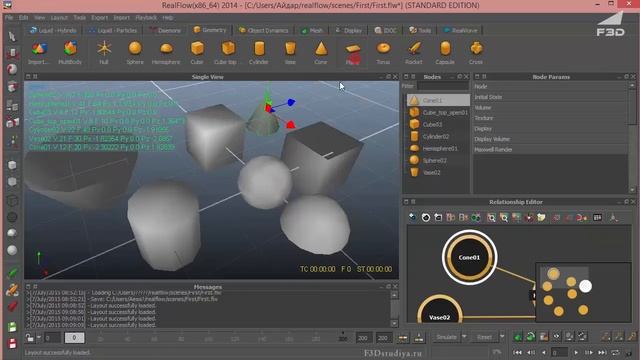Viewport: 640px width, 360px height.
Task: Switch to the Daemons shelf tab
Action: [165, 31]
